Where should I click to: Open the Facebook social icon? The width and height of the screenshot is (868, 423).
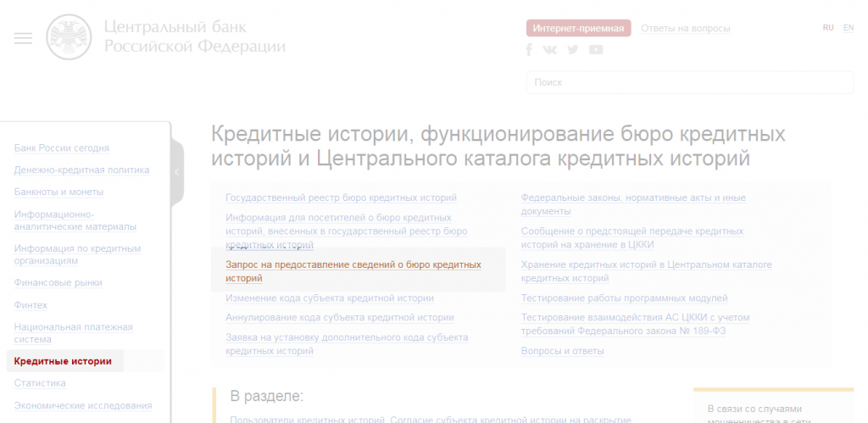pyautogui.click(x=530, y=50)
